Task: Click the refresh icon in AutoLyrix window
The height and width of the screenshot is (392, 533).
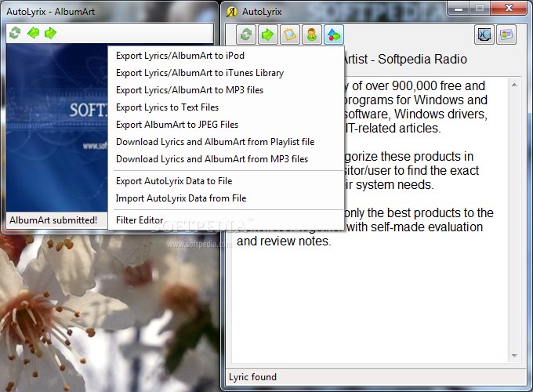Action: click(x=246, y=34)
